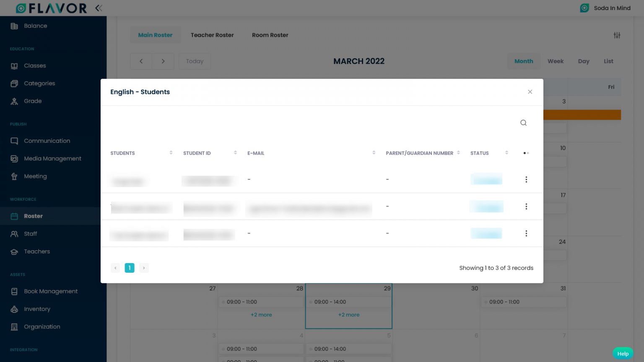Sort by Parent/Guardian Number column

pyautogui.click(x=458, y=153)
